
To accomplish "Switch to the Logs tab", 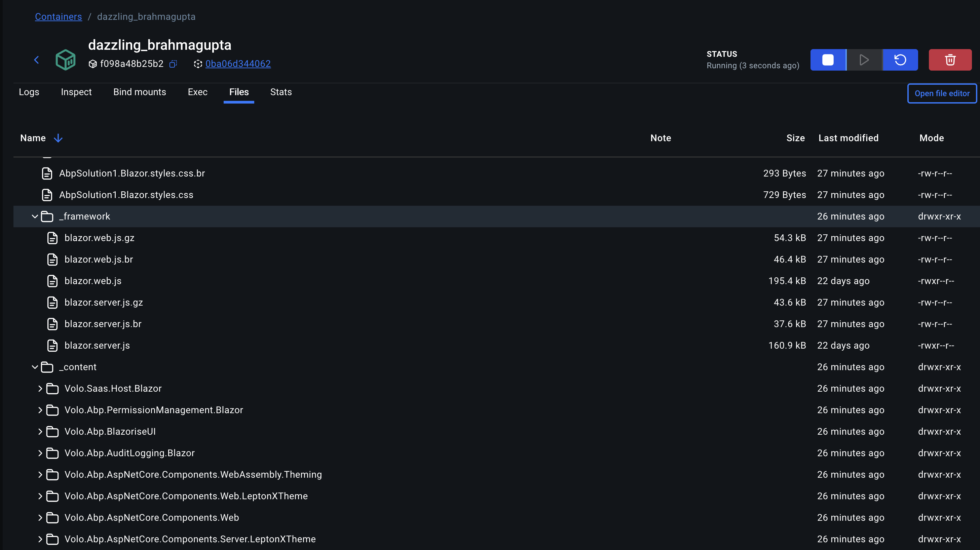I will [x=29, y=92].
